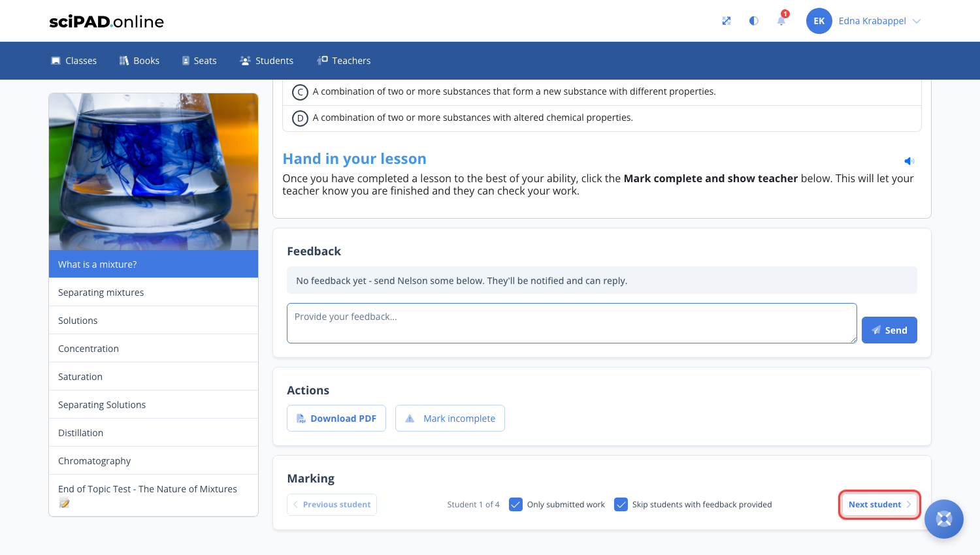This screenshot has width=980, height=555.
Task: Send the feedback
Action: click(x=889, y=330)
